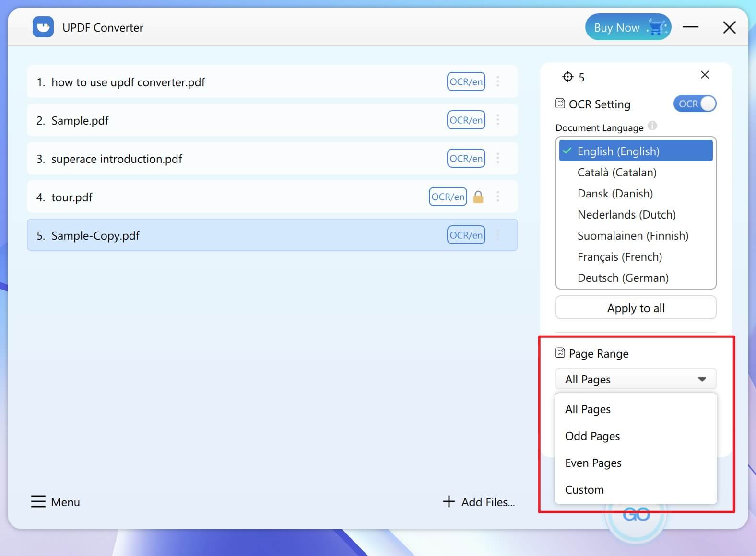
Task: Open the hamburger Menu icon
Action: (x=38, y=501)
